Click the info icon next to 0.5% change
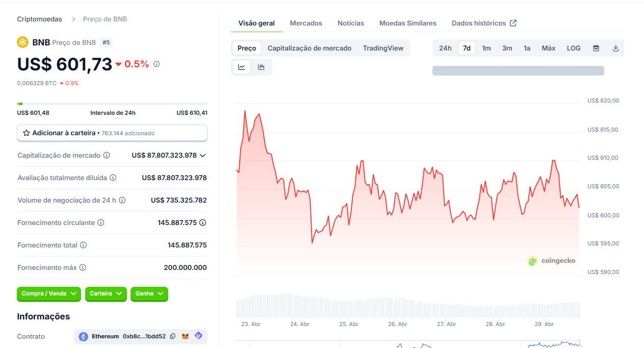The height and width of the screenshot is (348, 644). point(157,64)
